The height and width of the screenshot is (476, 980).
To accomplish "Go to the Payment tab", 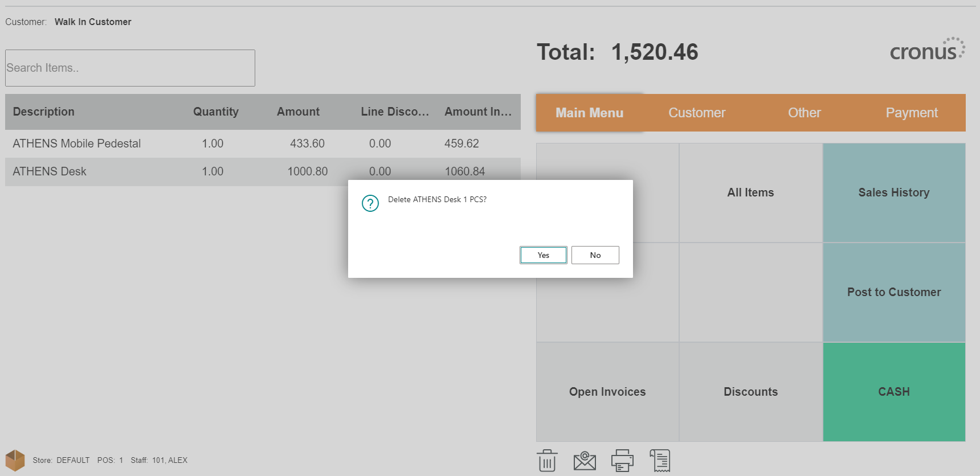I will (912, 113).
